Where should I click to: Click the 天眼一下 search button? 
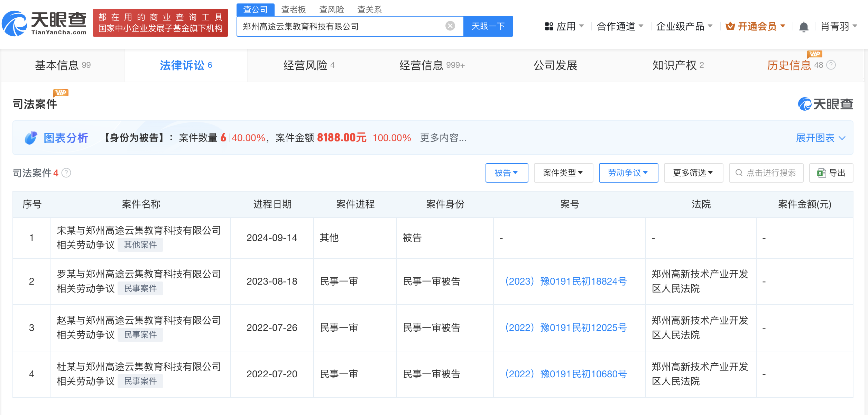[x=488, y=26]
